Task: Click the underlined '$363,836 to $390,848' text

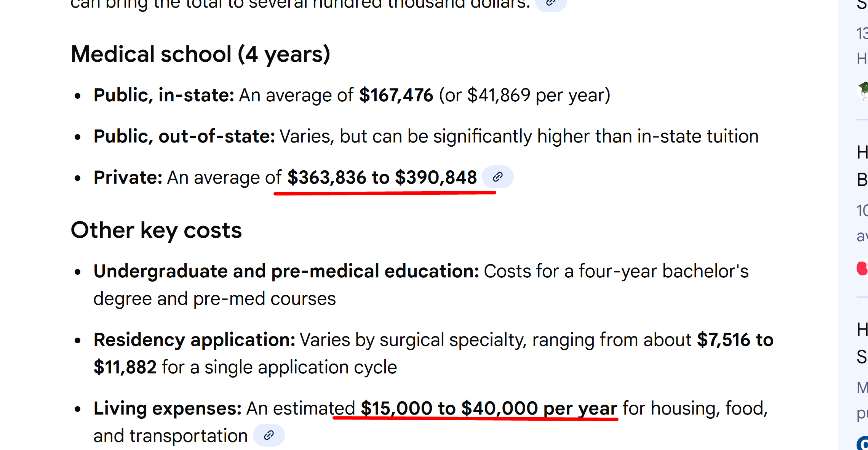Action: click(382, 178)
